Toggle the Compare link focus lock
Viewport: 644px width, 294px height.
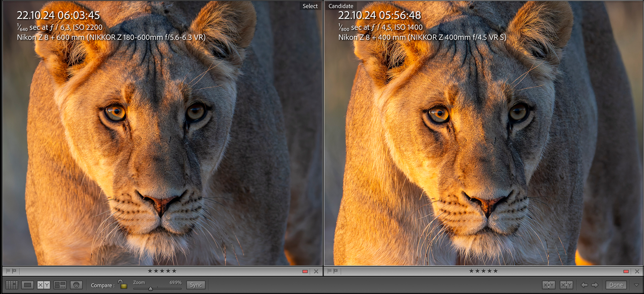click(x=123, y=284)
